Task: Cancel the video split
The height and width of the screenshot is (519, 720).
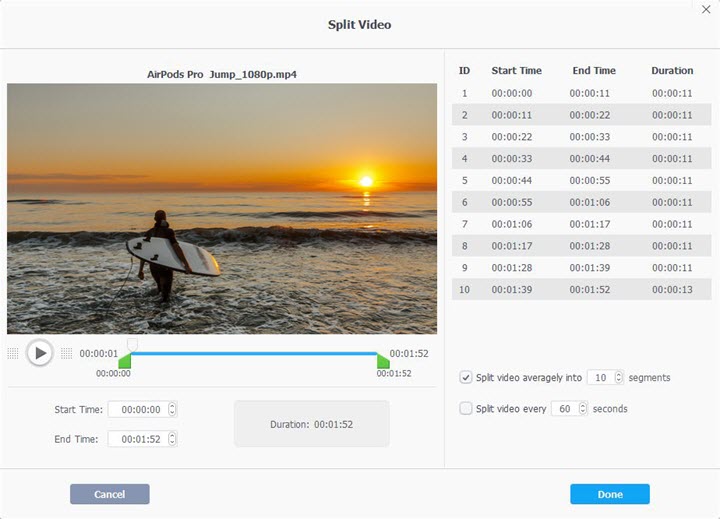Action: pyautogui.click(x=109, y=494)
